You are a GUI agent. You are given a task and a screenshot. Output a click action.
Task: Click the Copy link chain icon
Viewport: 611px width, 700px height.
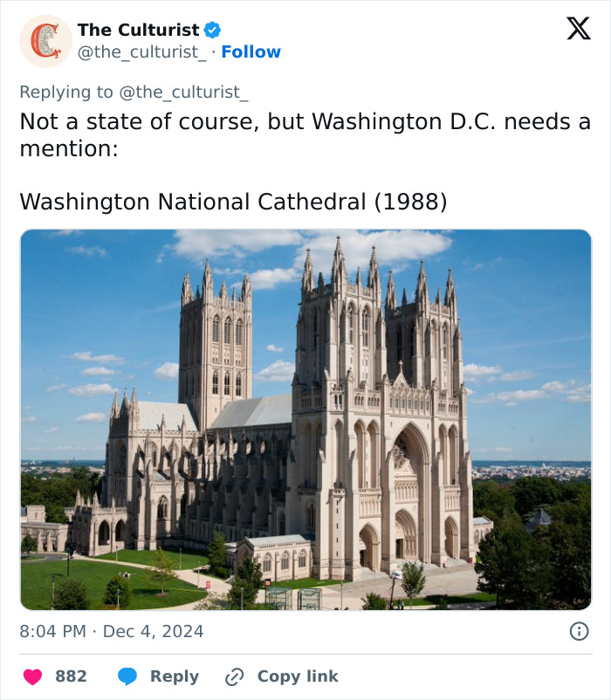233,676
